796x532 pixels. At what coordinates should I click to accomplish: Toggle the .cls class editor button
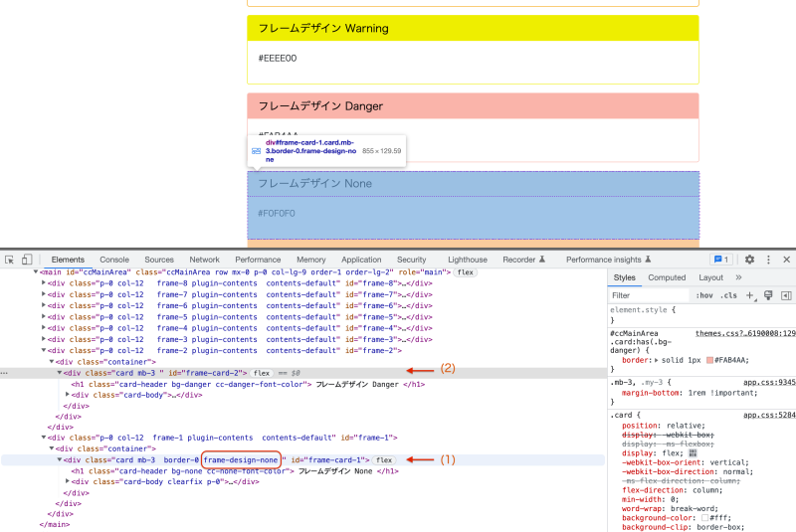728,295
